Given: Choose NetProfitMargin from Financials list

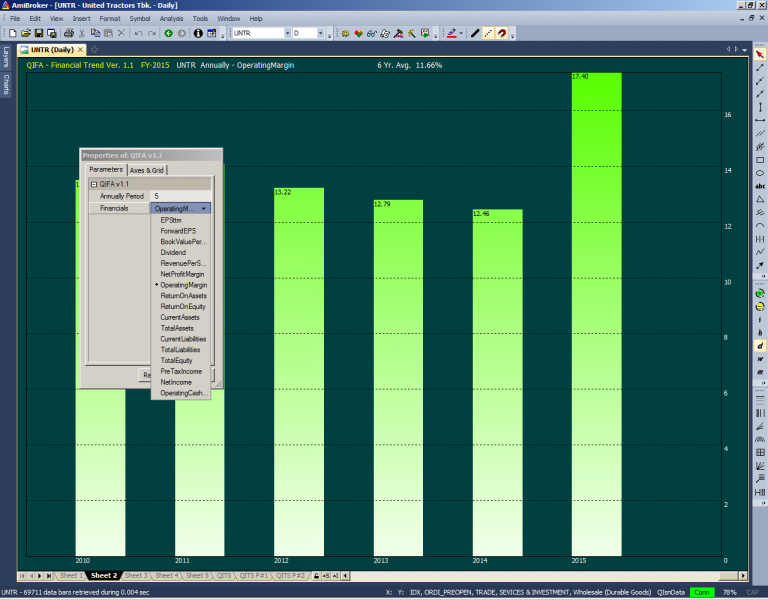Looking at the screenshot, I should point(182,274).
